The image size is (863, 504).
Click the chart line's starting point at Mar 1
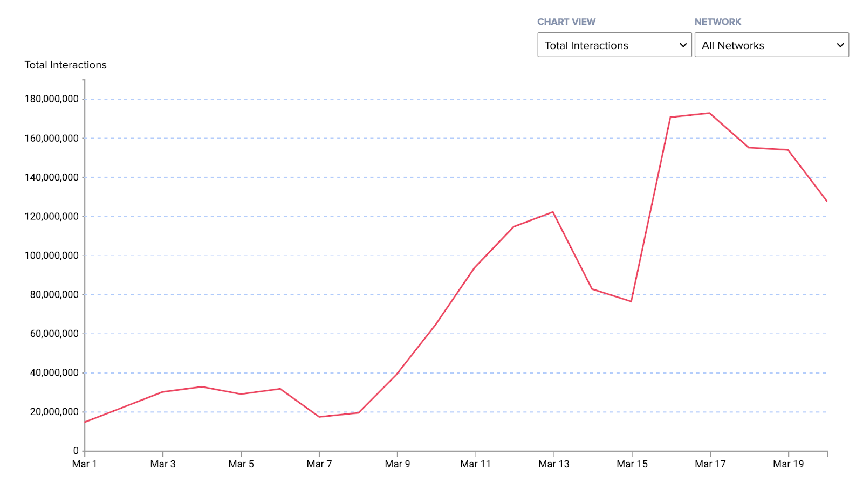pyautogui.click(x=85, y=422)
